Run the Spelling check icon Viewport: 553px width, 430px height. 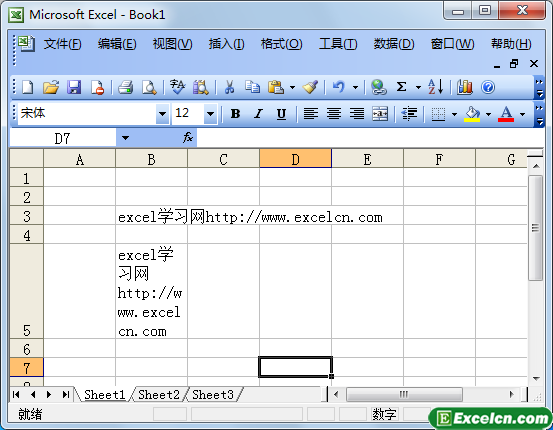click(177, 87)
